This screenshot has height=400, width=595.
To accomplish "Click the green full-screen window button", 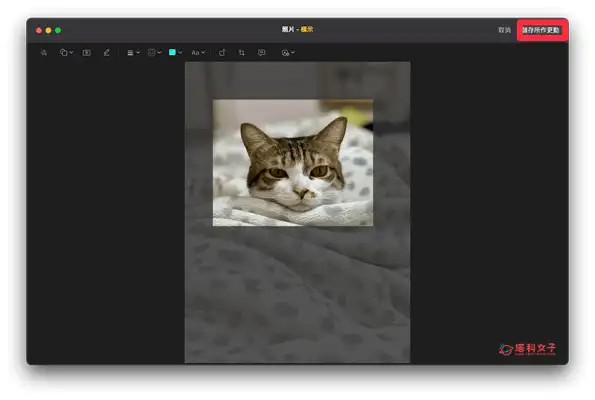I will (x=58, y=30).
